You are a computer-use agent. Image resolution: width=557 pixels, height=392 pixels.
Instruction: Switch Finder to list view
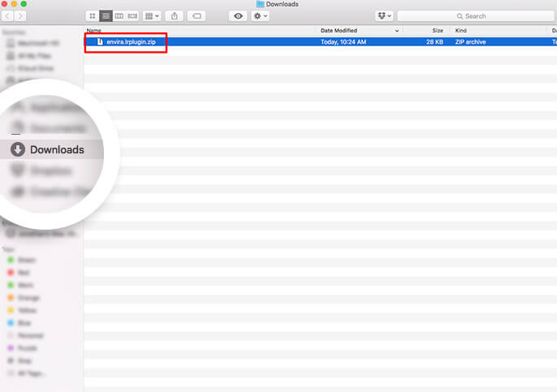click(106, 16)
